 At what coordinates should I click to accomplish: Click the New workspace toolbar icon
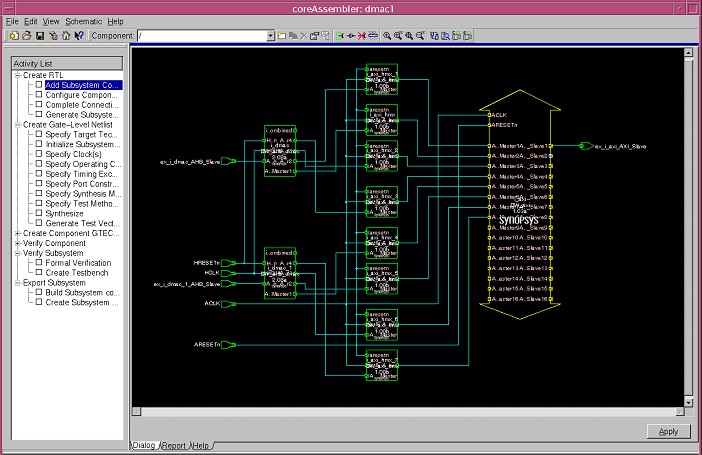[x=13, y=35]
